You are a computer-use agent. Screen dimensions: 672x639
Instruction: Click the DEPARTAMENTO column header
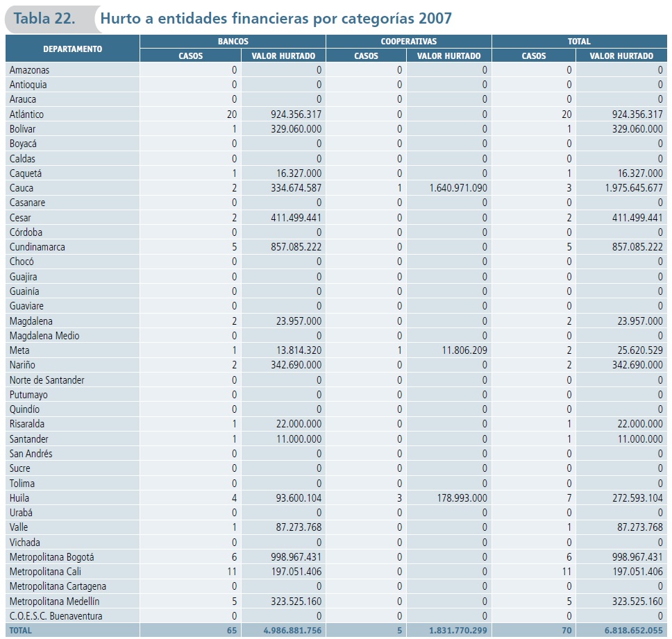pyautogui.click(x=72, y=49)
